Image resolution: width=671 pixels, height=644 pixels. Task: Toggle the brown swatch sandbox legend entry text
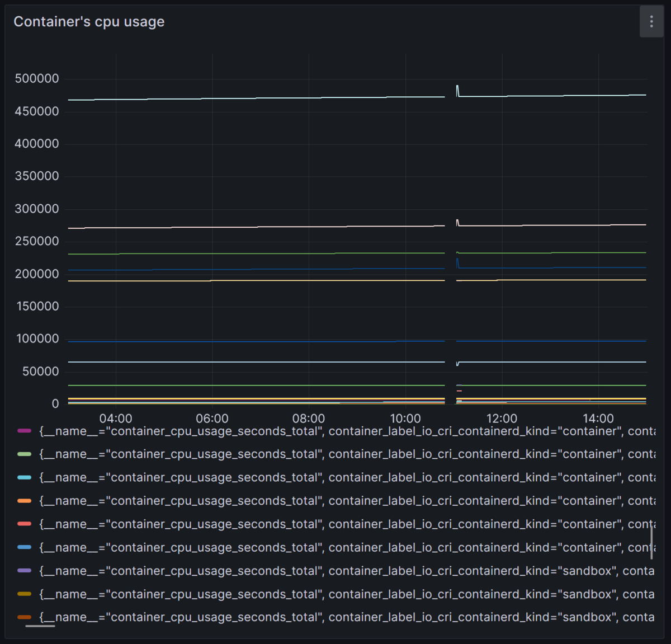coord(347,617)
